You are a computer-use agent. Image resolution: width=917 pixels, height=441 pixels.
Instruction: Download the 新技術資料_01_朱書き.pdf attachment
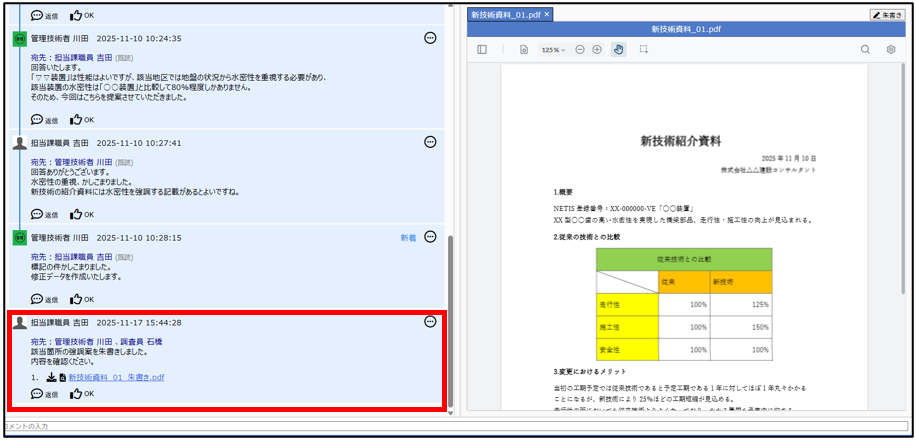[51, 378]
